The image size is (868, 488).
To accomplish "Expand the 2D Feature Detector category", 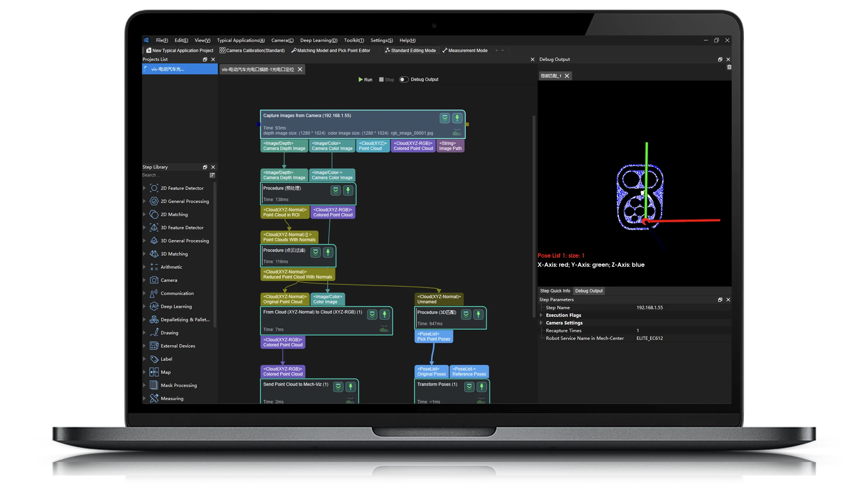I will point(144,188).
